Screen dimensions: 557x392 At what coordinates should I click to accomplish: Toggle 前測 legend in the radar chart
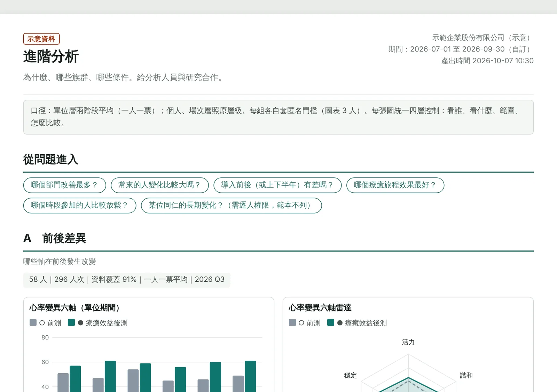(305, 323)
